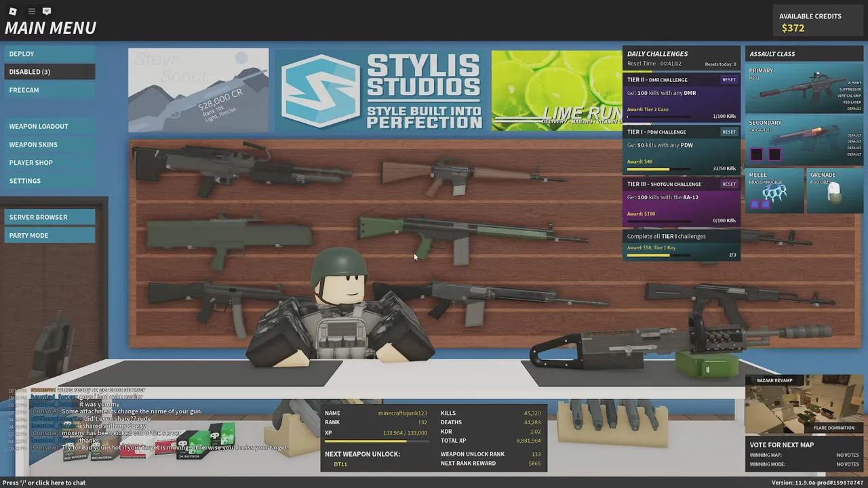
Task: Click the next weapon unlock DT11
Action: tap(340, 464)
